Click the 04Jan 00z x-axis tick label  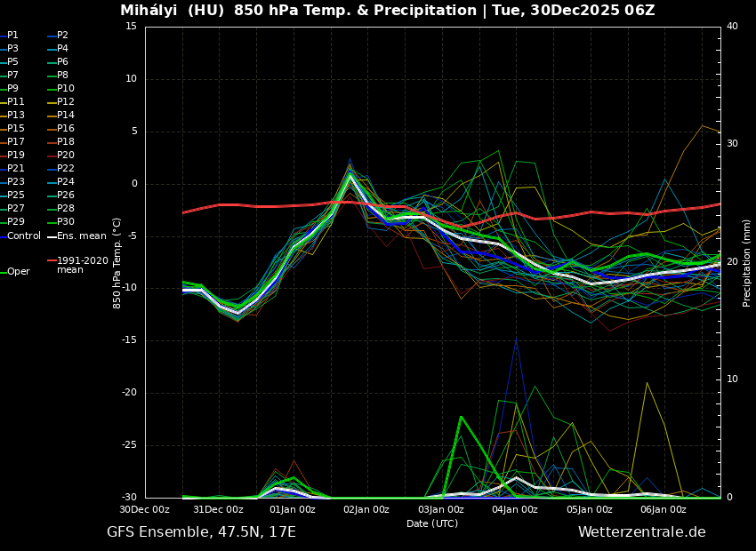point(515,509)
